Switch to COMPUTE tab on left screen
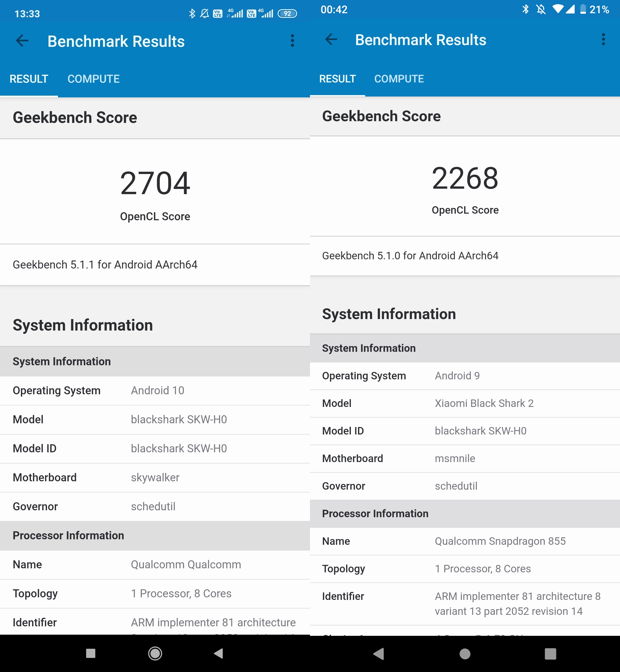Image resolution: width=620 pixels, height=672 pixels. pos(93,79)
